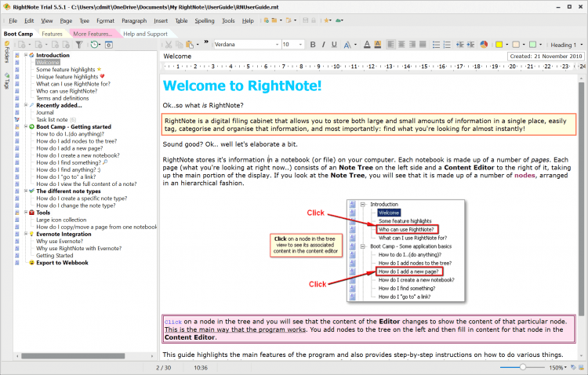Click the tree filter funnel icon

tap(78, 45)
